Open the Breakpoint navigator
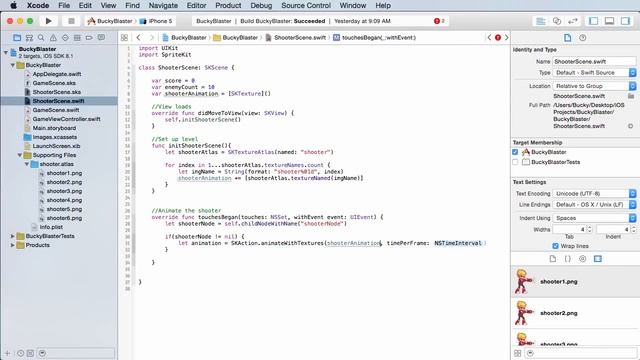640x360 pixels. pos(89,38)
